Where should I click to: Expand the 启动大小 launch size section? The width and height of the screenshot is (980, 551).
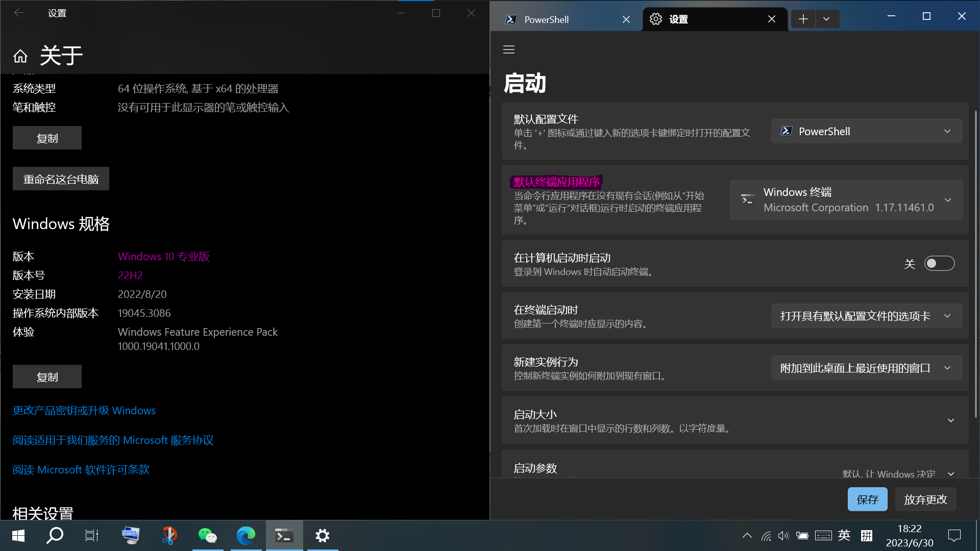tap(950, 420)
